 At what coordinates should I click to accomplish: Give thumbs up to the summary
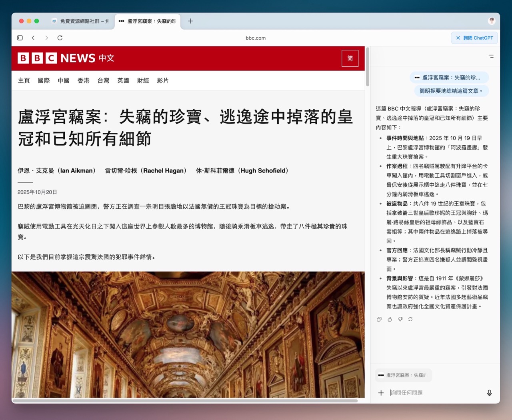point(390,319)
